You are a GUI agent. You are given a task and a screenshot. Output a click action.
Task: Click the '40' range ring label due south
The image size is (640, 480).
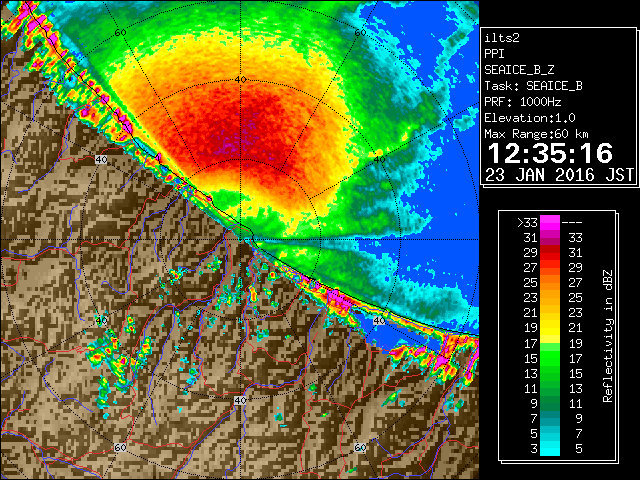240,400
